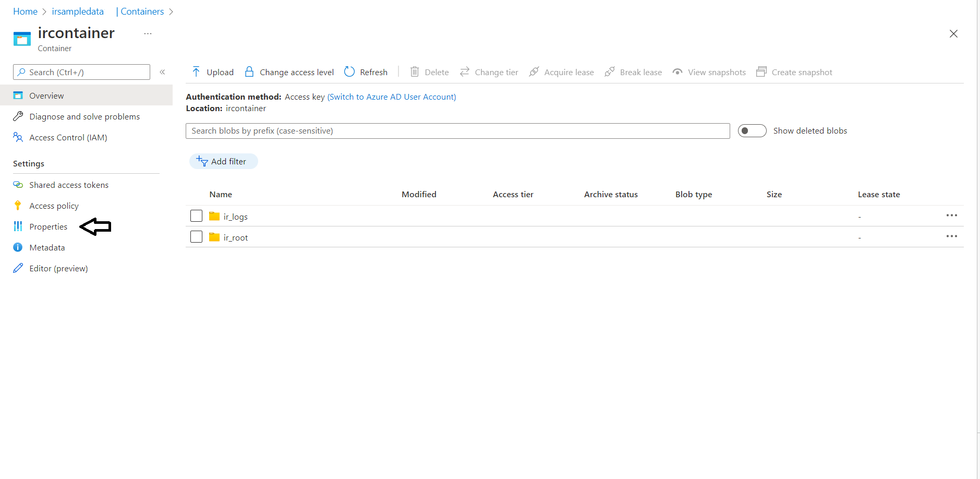Sort by the Blob type column header

point(694,194)
